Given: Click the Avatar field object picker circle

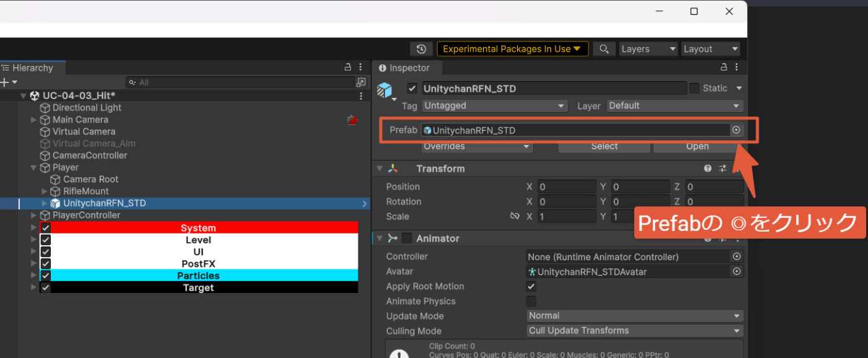Looking at the screenshot, I should (737, 271).
